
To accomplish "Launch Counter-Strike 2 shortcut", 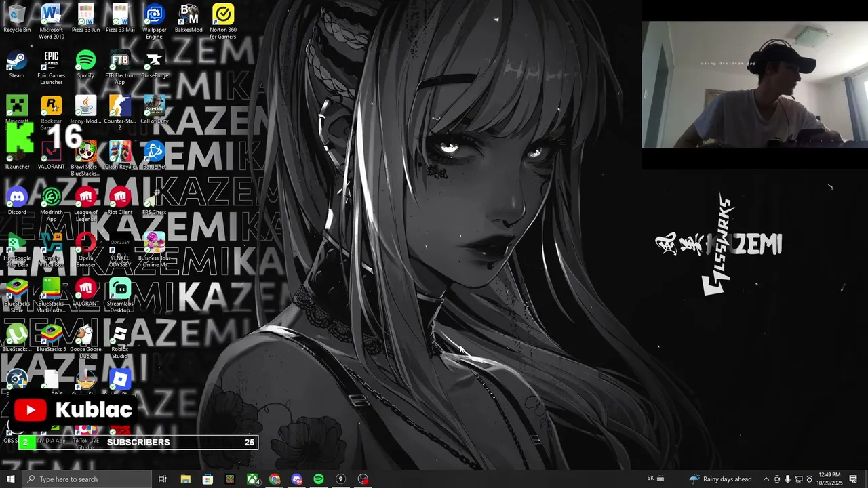I will coord(120,113).
